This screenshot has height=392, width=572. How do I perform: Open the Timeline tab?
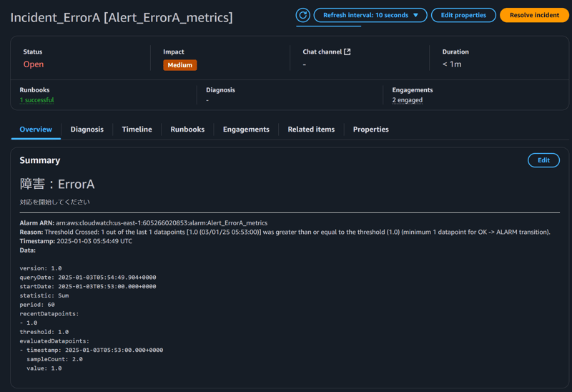coord(137,129)
